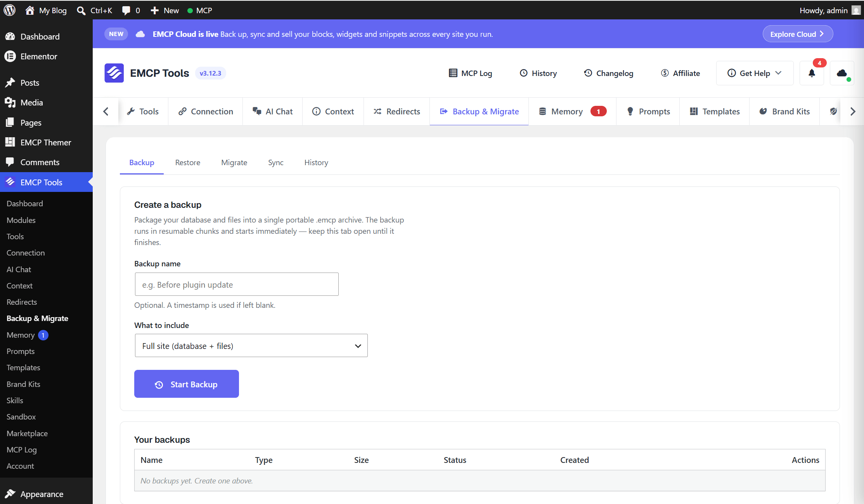Click the Start Backup button
864x504 pixels.
pos(187,384)
